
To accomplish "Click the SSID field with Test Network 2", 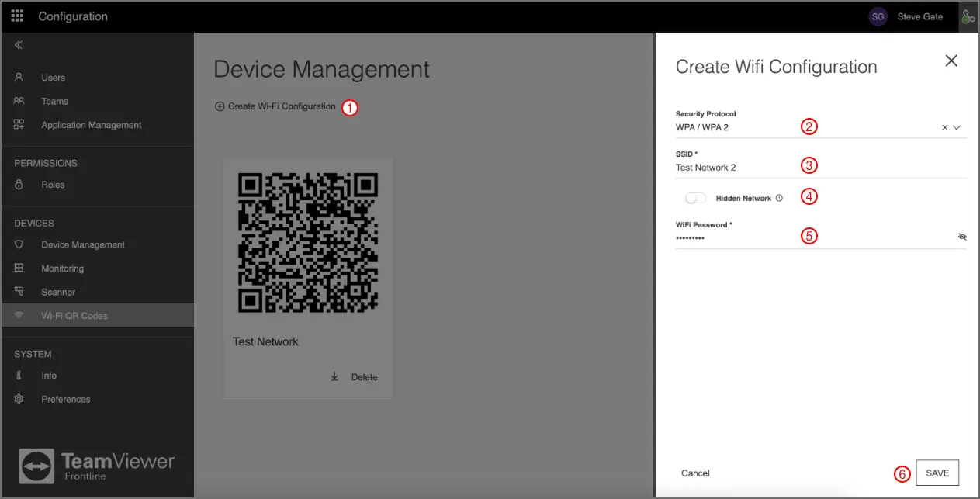I will click(821, 167).
